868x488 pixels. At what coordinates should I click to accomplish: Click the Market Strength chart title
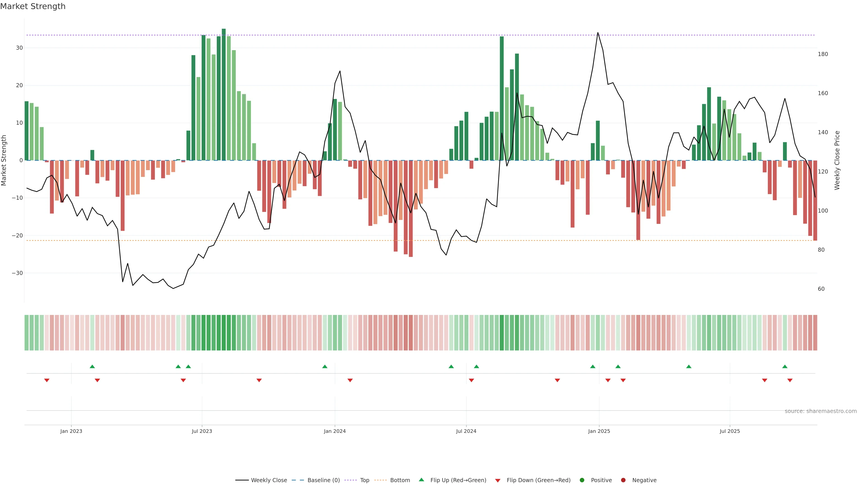point(33,6)
